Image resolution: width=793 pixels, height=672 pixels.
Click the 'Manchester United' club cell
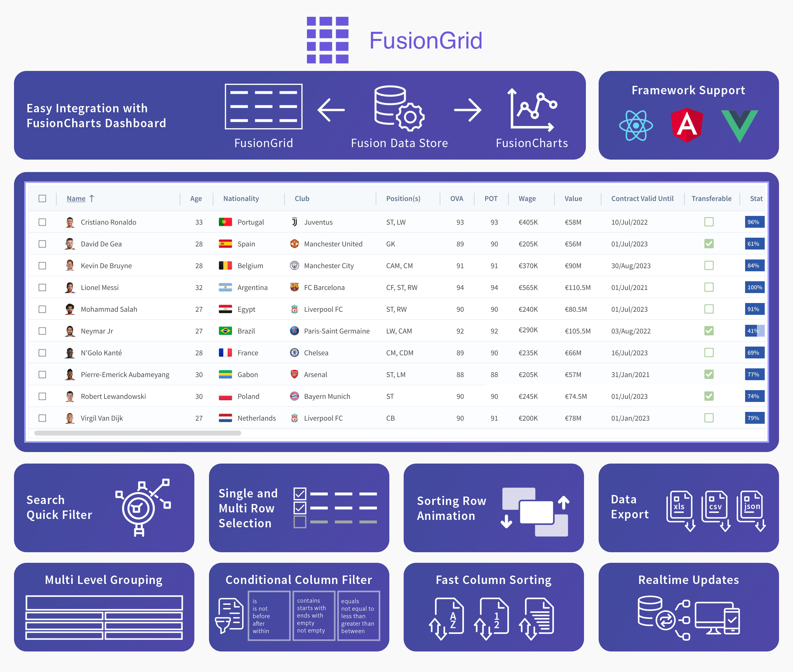[x=333, y=244]
